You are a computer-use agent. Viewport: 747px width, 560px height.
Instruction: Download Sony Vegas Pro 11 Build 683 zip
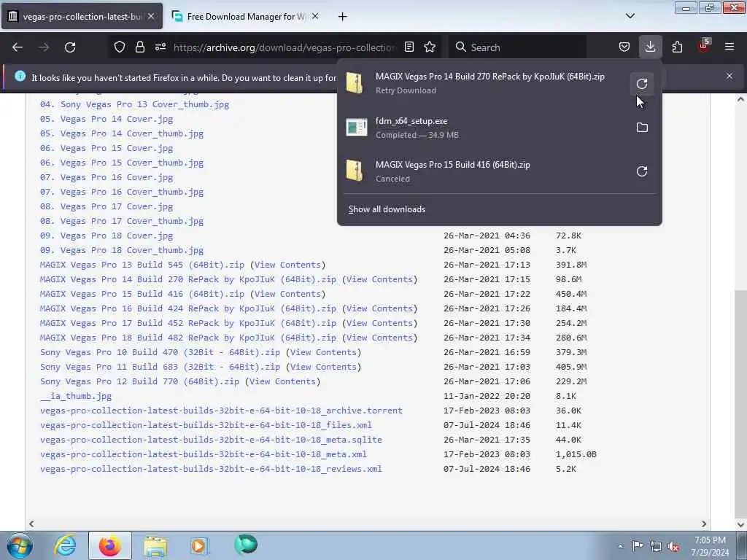coord(160,367)
